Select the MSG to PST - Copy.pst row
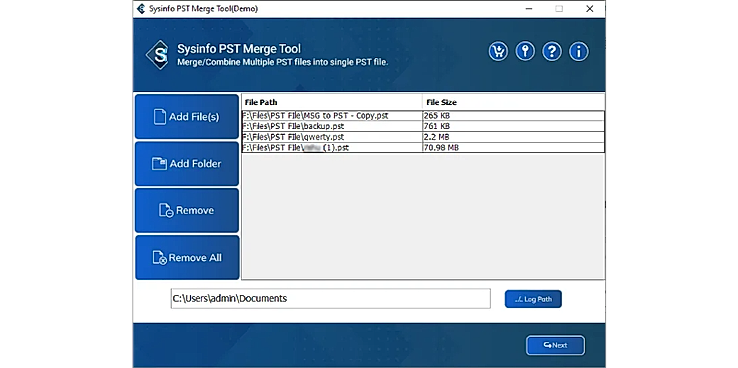 (423, 116)
